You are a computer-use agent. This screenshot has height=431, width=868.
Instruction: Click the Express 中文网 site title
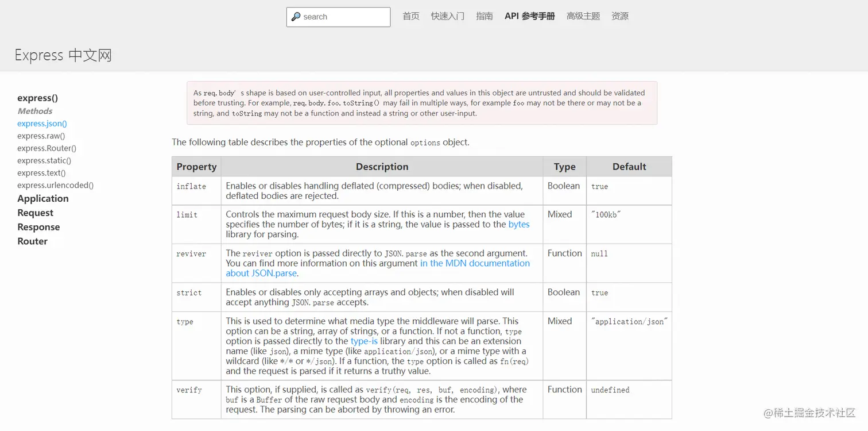pyautogui.click(x=63, y=55)
